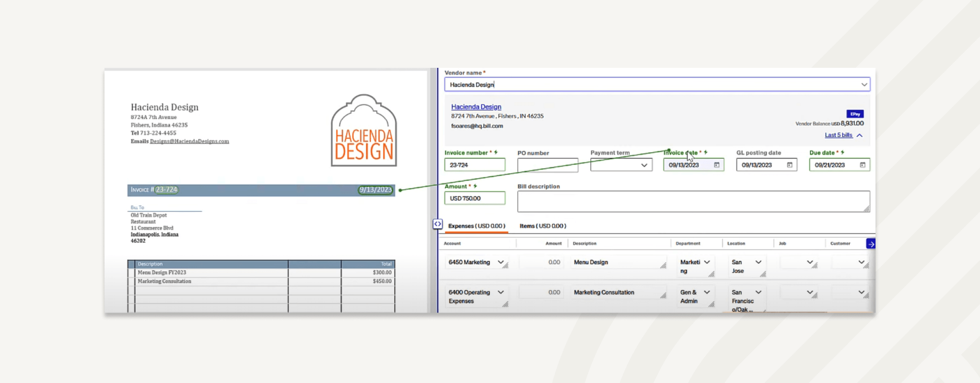The image size is (980, 383).
Task: Click the Amount field USD 750.00
Action: point(475,198)
